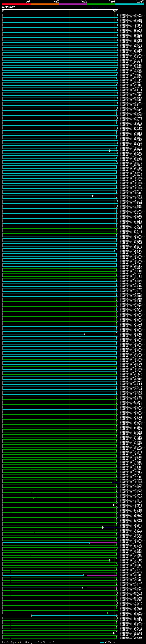Select label UniRef100_C0PLG0
This screenshot has width=146, height=644.
tap(131, 58)
